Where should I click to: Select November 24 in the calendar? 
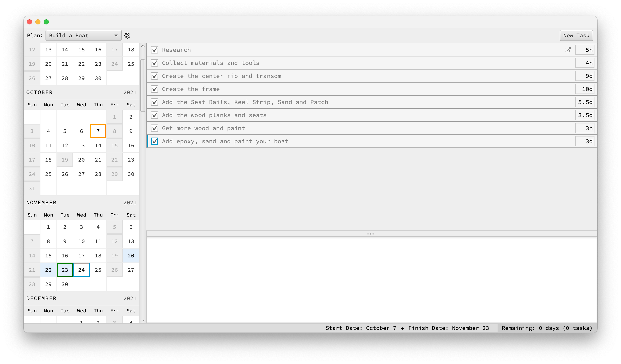(x=81, y=270)
